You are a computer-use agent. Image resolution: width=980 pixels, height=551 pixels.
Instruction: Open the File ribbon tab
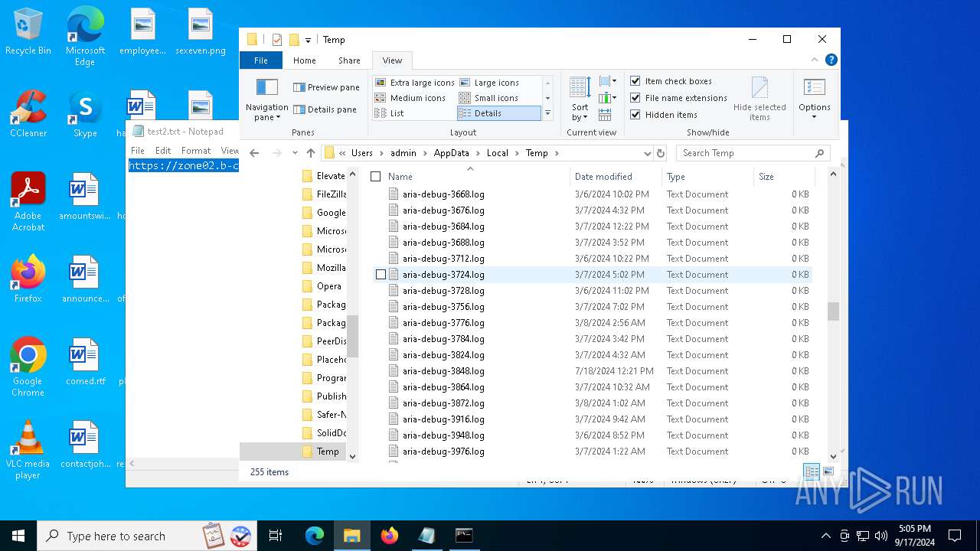[261, 60]
